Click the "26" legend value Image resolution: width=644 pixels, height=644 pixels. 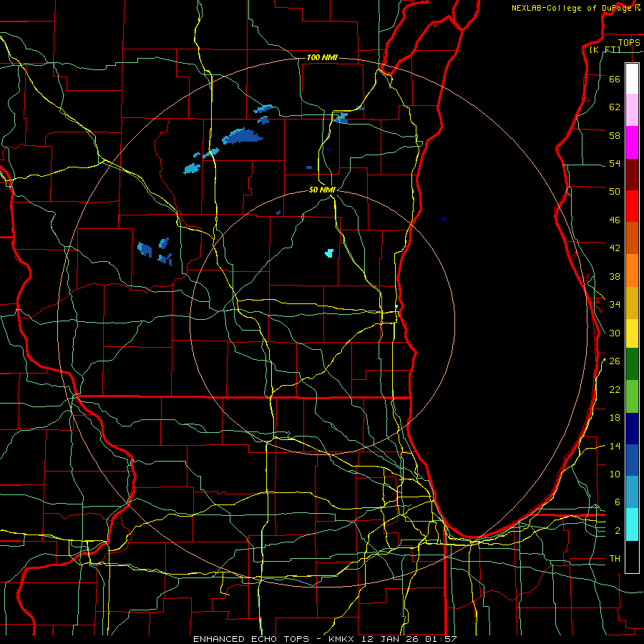[615, 361]
